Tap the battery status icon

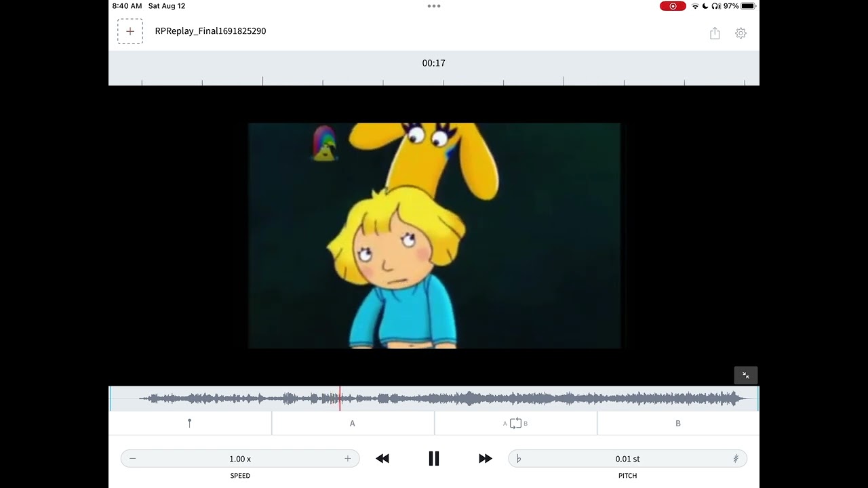[749, 6]
